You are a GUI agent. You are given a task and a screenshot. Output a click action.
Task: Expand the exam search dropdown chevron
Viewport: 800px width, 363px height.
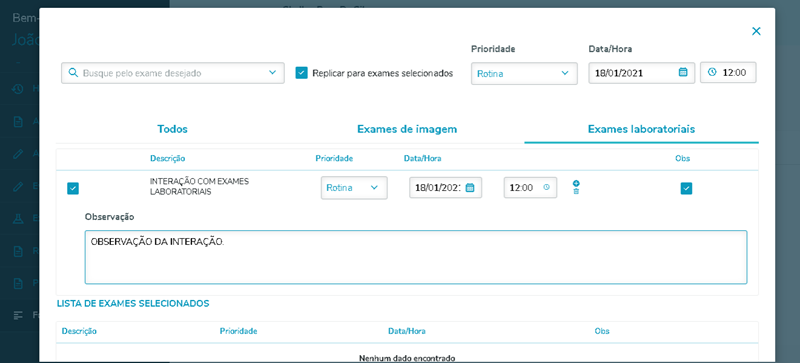(x=272, y=72)
